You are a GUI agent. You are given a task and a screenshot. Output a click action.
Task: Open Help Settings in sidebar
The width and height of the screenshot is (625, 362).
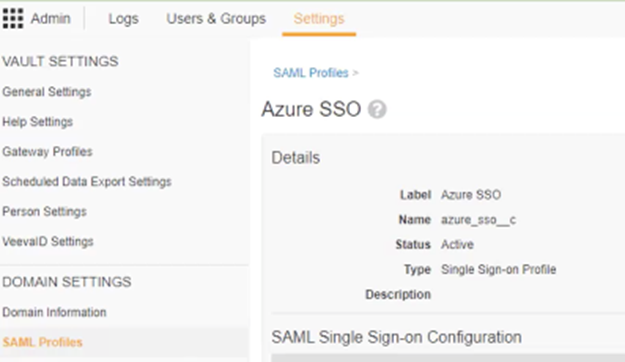38,122
